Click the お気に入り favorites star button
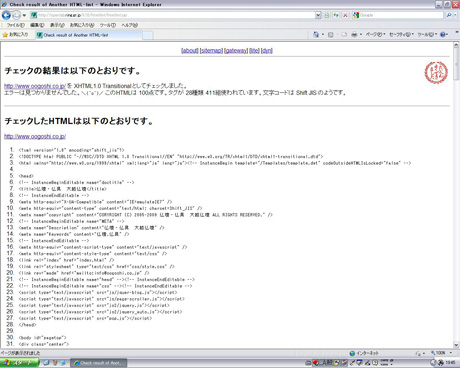 15,35
